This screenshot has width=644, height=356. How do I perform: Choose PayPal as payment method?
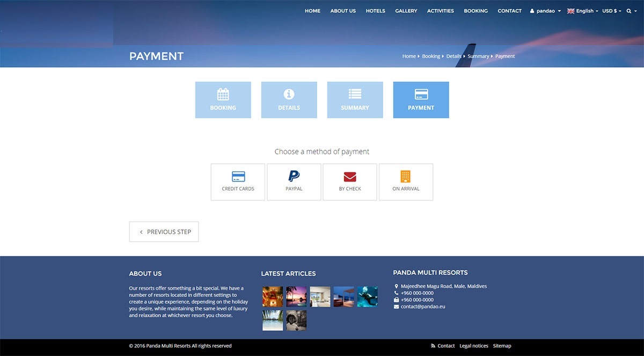click(294, 182)
